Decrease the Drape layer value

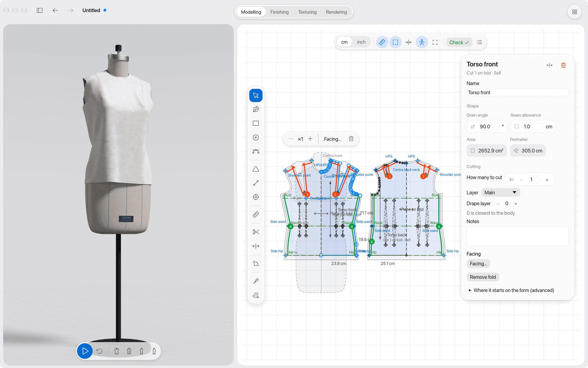click(x=498, y=204)
